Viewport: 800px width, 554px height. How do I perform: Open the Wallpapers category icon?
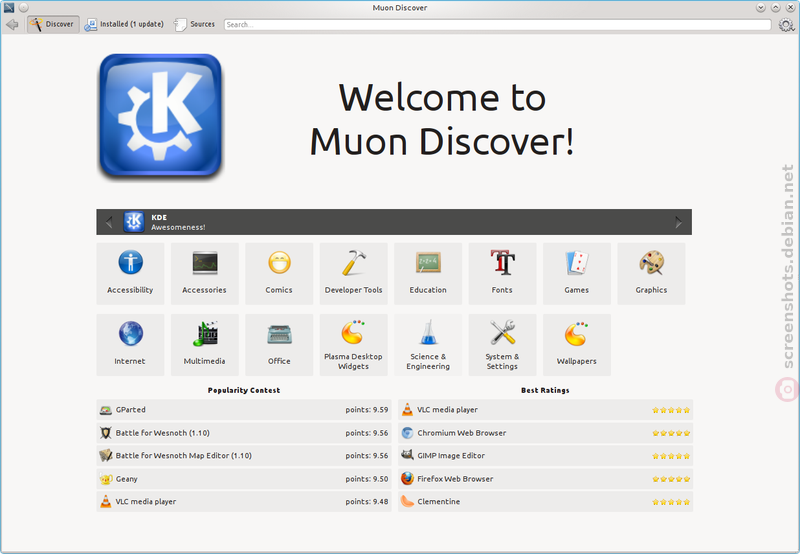(577, 345)
